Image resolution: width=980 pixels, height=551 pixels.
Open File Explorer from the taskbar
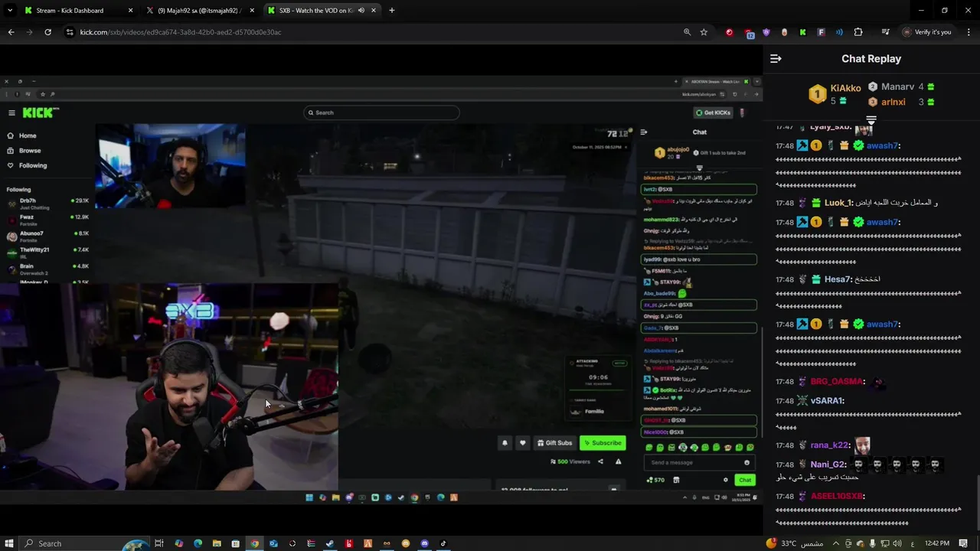pyautogui.click(x=217, y=543)
